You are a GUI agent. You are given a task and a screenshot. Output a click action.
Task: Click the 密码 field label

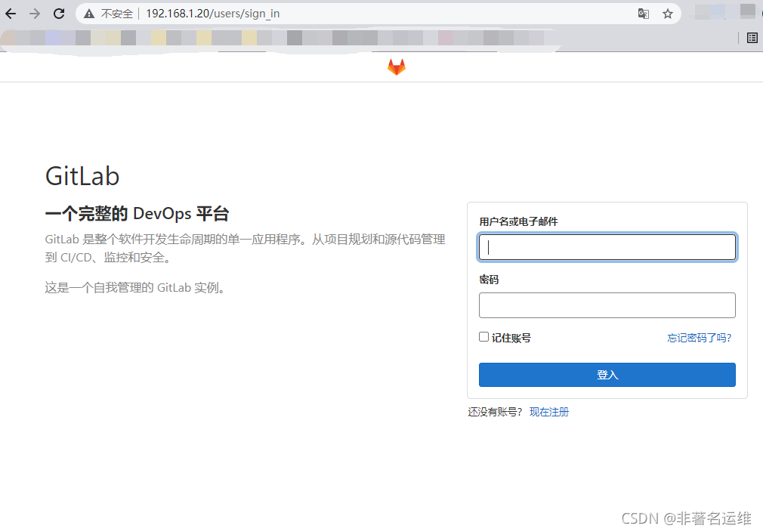coord(489,280)
